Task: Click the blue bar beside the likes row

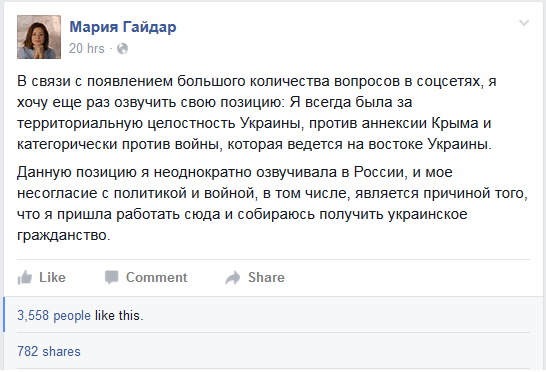Action: [x=4, y=315]
